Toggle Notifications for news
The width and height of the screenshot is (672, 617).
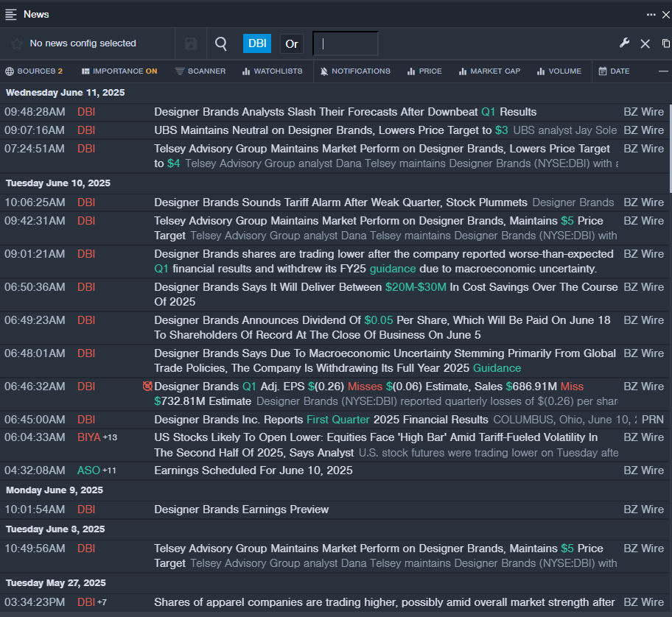tap(355, 71)
